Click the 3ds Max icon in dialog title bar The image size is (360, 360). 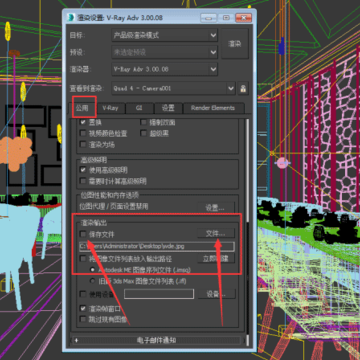[x=71, y=17]
